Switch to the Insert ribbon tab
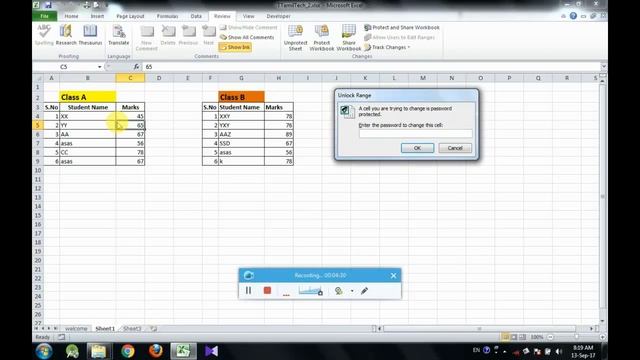The width and height of the screenshot is (640, 360). pos(97,16)
